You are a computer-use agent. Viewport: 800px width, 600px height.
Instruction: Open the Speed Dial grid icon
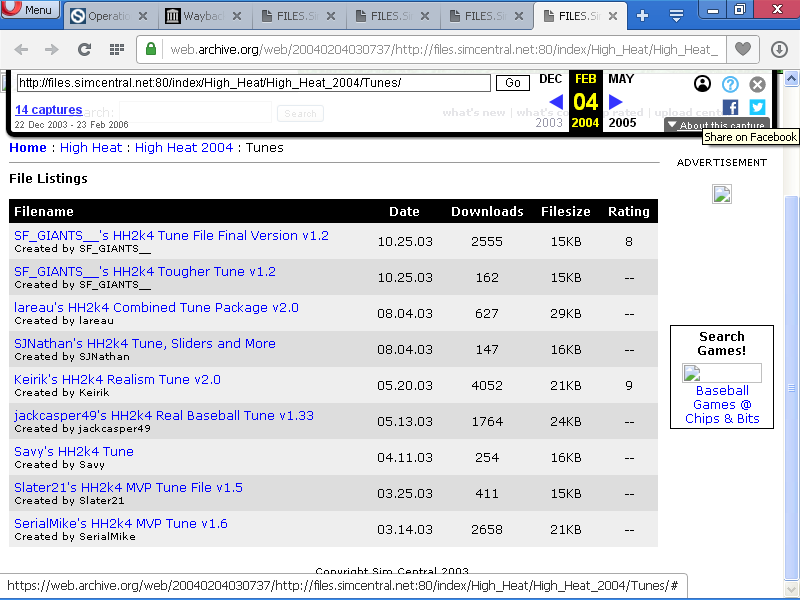117,49
